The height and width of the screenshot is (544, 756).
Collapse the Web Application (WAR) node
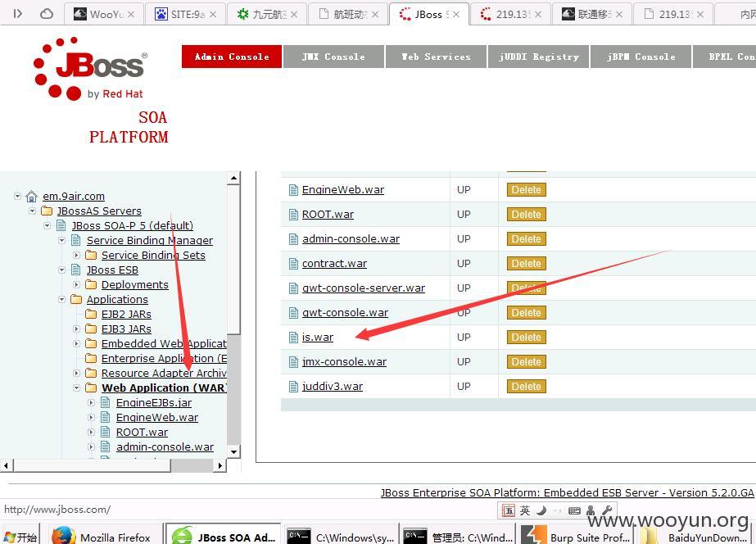pos(76,388)
